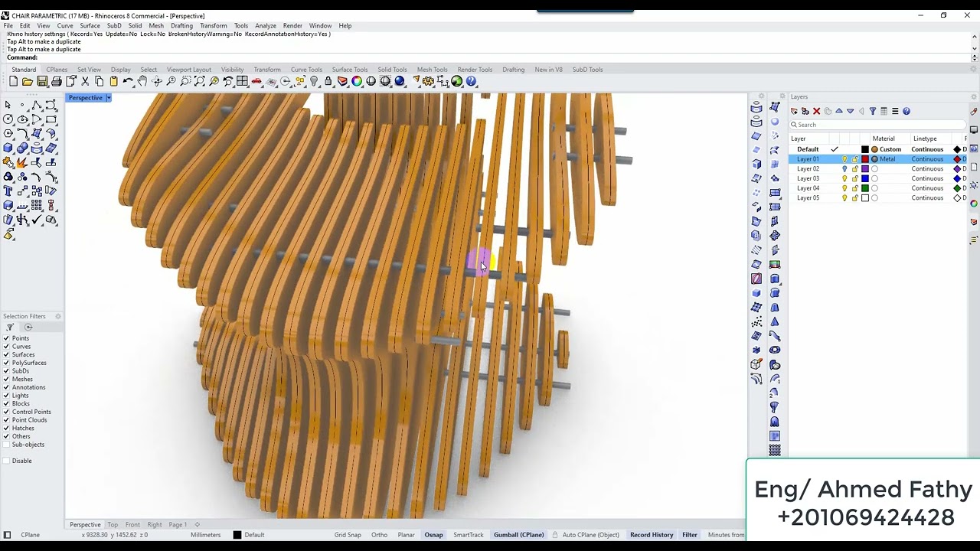Screen dimensions: 980x551
Task: Check the Disable selection filter checkbox
Action: point(6,461)
